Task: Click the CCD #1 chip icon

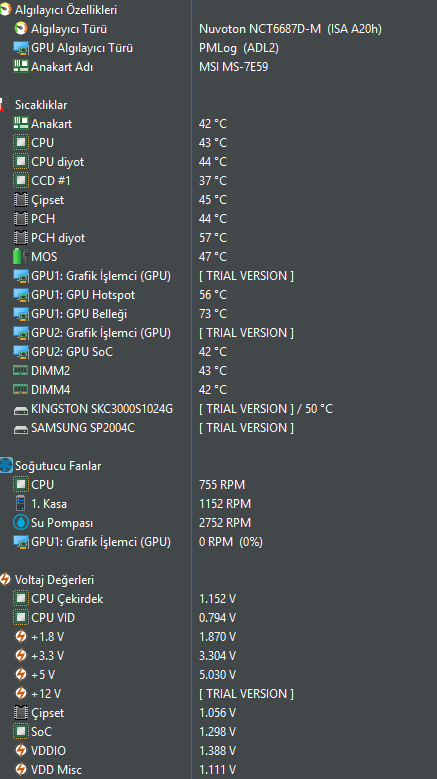Action: point(20,181)
